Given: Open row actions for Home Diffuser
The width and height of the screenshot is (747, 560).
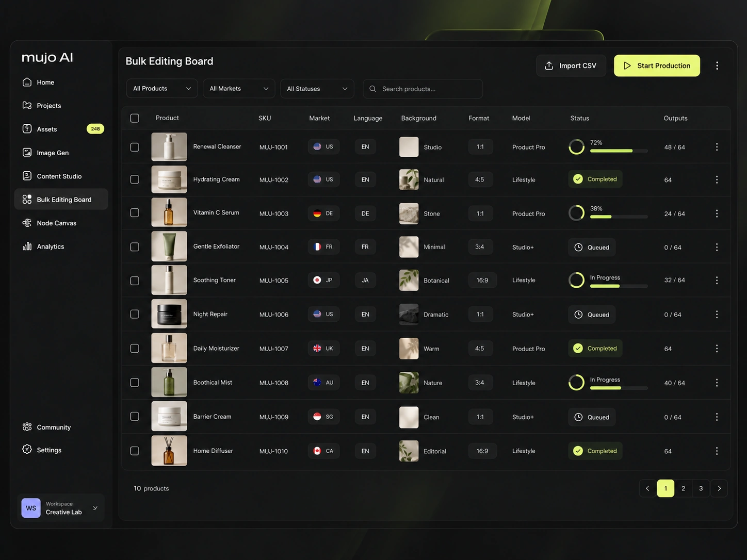Looking at the screenshot, I should tap(717, 451).
